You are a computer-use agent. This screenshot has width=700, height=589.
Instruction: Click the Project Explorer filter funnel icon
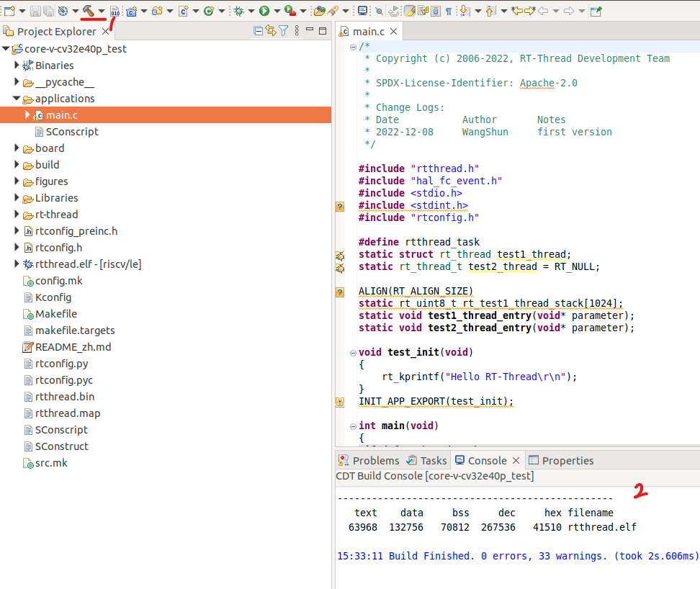pos(284,31)
